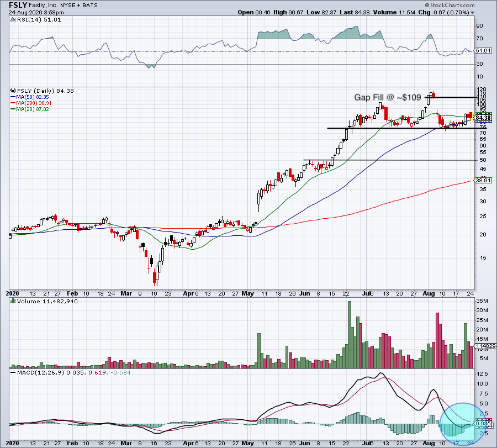Viewport: 497px width, 448px height.
Task: Click the candlestick icon beside FSLY (Daily)
Action: [x=13, y=91]
